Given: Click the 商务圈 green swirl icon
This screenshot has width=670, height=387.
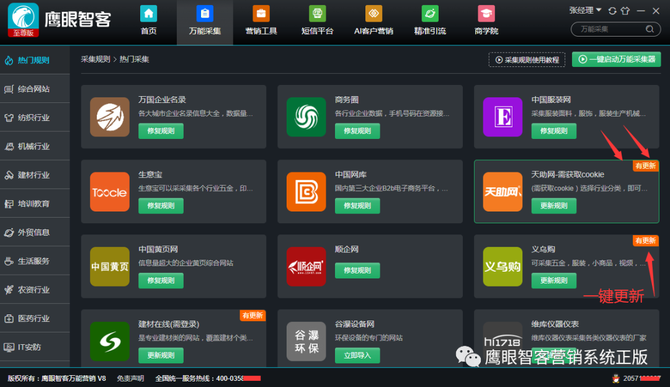Looking at the screenshot, I should click(x=306, y=117).
